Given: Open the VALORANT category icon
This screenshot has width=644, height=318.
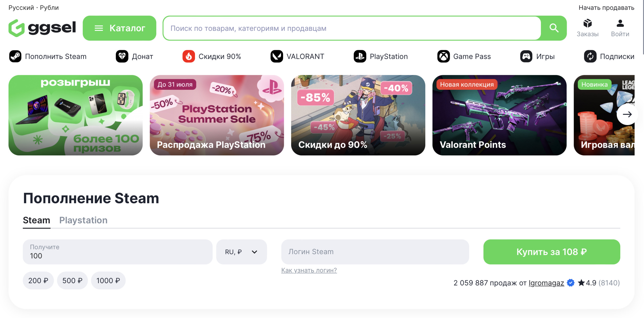Looking at the screenshot, I should [x=277, y=56].
